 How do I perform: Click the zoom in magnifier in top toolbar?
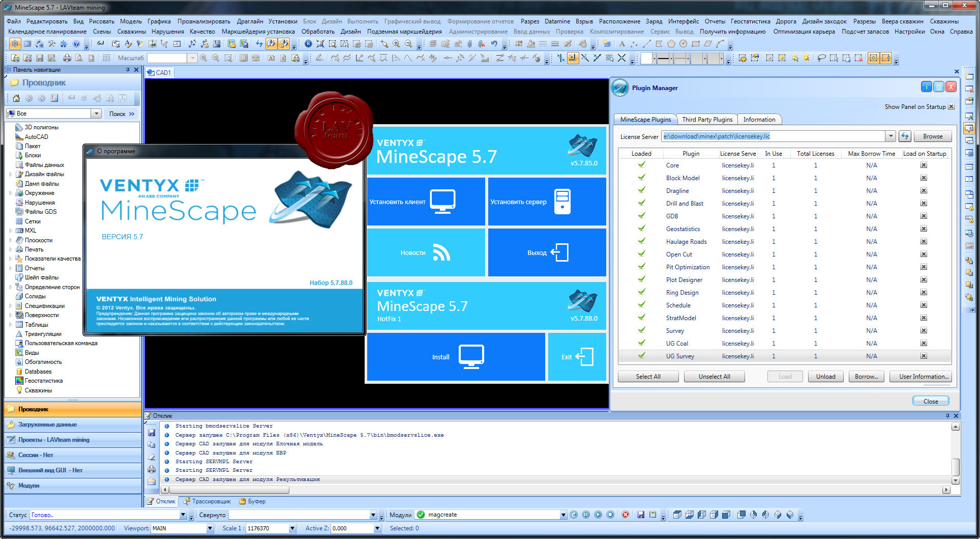click(396, 44)
